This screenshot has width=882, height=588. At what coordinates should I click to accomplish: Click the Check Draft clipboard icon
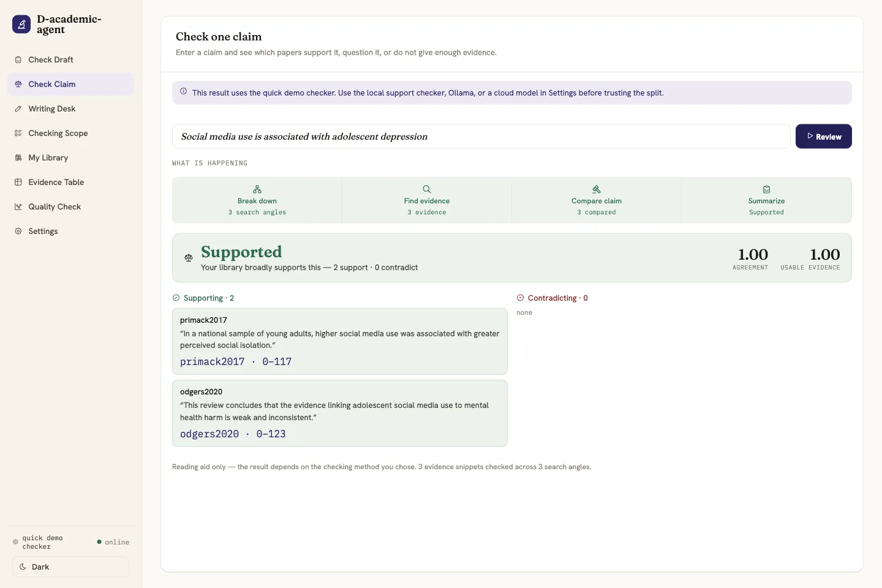point(18,59)
